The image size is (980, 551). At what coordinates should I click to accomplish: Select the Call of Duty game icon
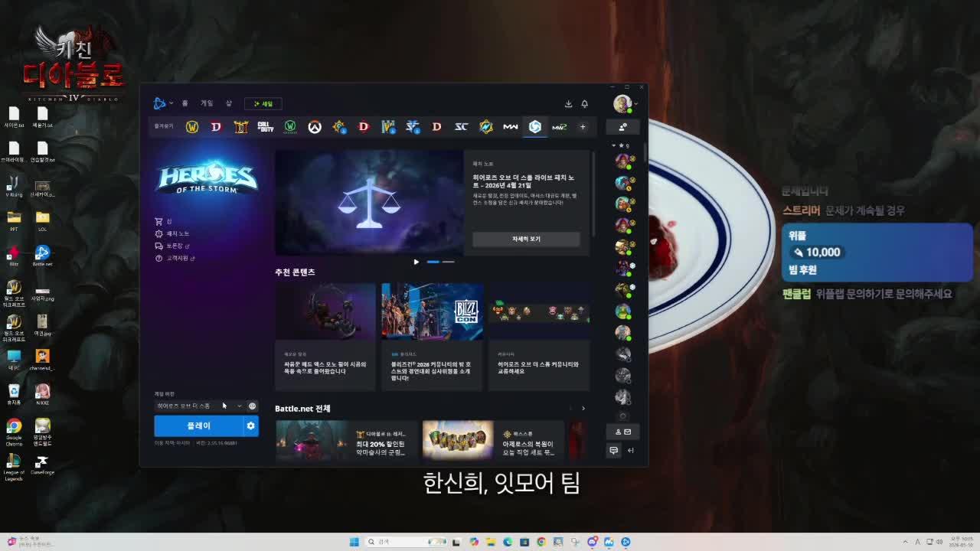[265, 127]
